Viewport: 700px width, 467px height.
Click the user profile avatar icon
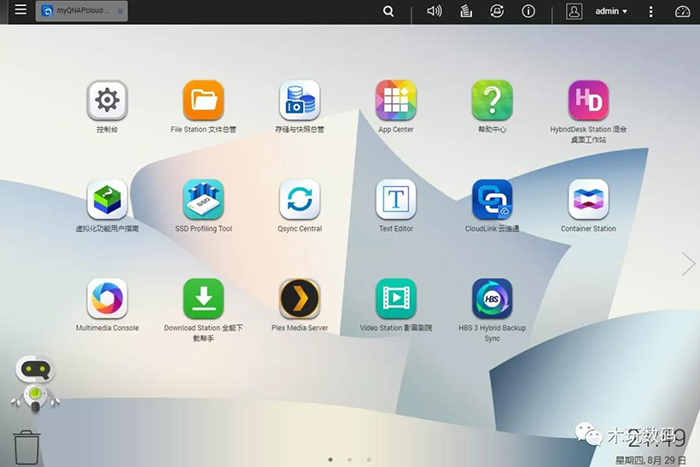tap(574, 11)
